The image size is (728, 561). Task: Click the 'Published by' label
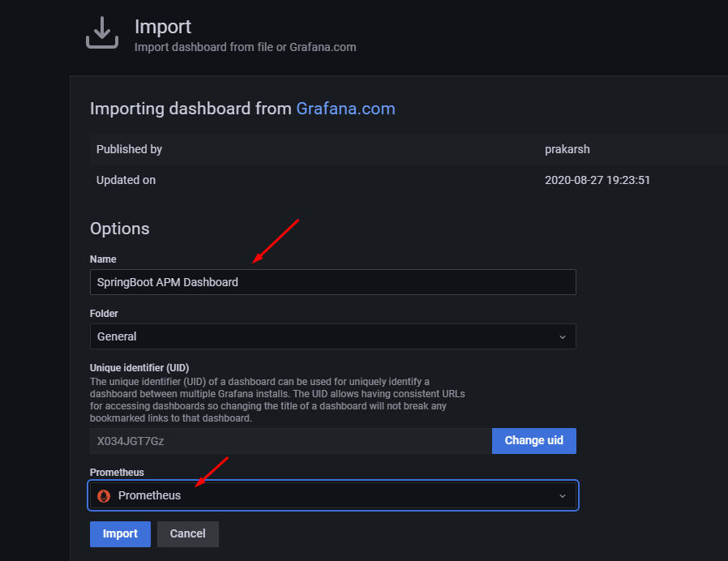129,149
